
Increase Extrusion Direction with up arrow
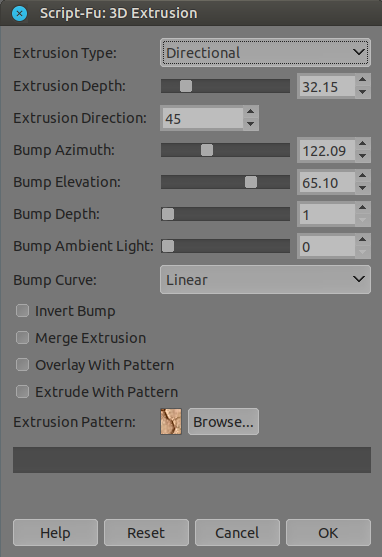tap(251, 112)
